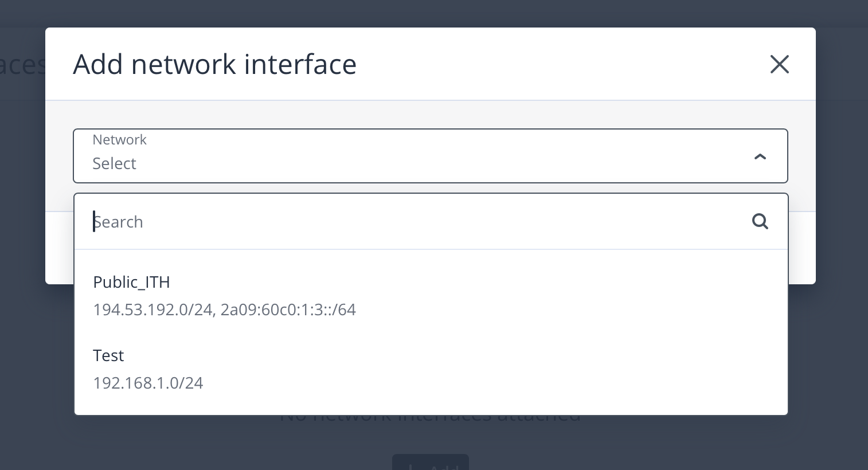Screen dimensions: 868x470
Task: Select the Test network option
Action: pos(109,355)
